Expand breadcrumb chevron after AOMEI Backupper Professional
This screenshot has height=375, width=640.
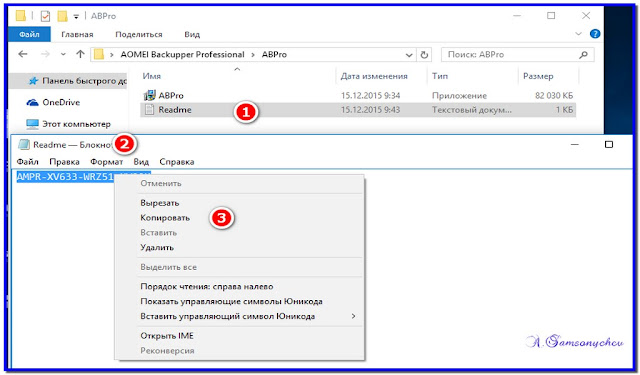click(253, 55)
